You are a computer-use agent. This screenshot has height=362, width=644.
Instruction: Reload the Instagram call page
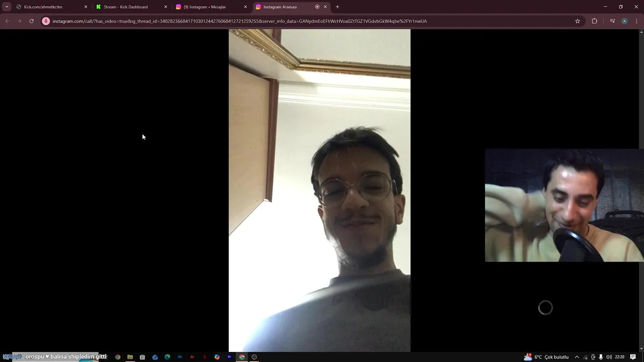tap(31, 21)
